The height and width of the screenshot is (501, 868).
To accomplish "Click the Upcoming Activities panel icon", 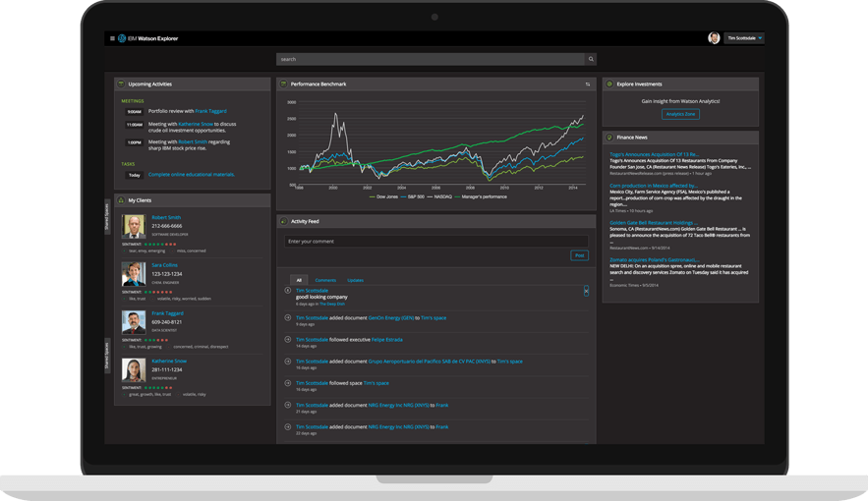I will point(121,84).
